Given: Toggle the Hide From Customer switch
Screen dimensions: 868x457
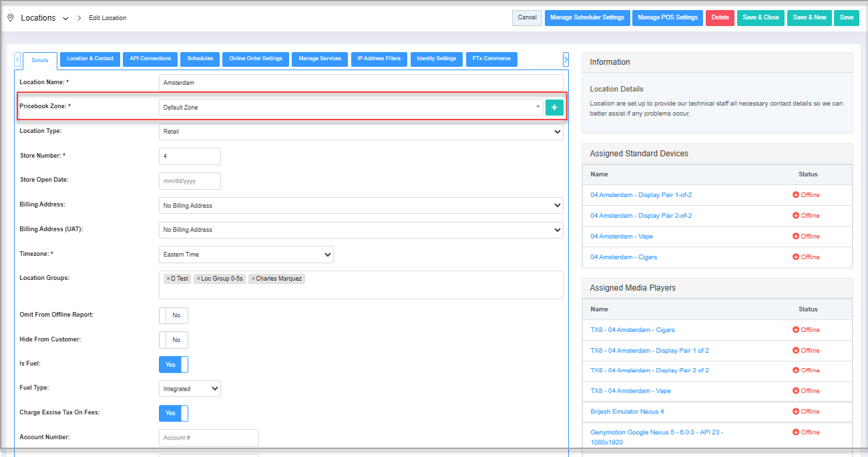Looking at the screenshot, I should coord(174,340).
